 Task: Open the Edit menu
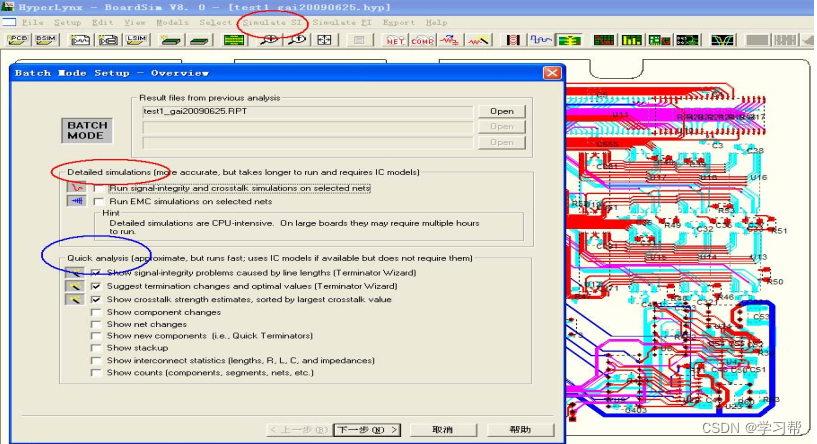(102, 22)
